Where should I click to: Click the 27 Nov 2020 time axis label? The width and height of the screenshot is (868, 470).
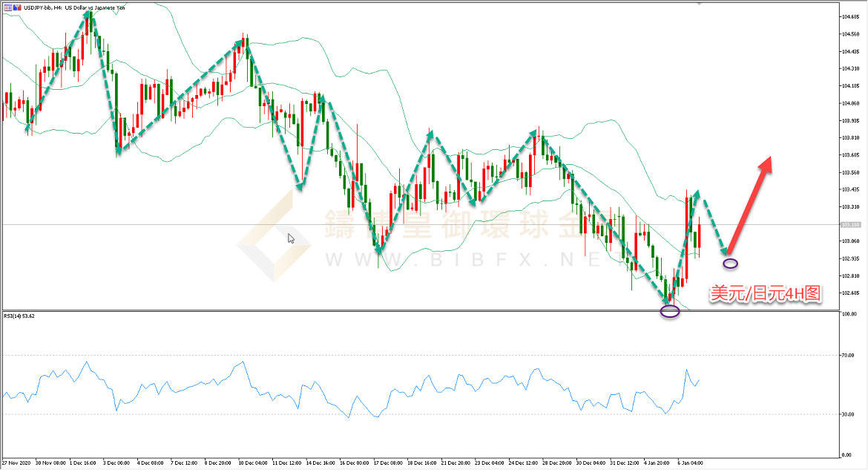[x=16, y=462]
